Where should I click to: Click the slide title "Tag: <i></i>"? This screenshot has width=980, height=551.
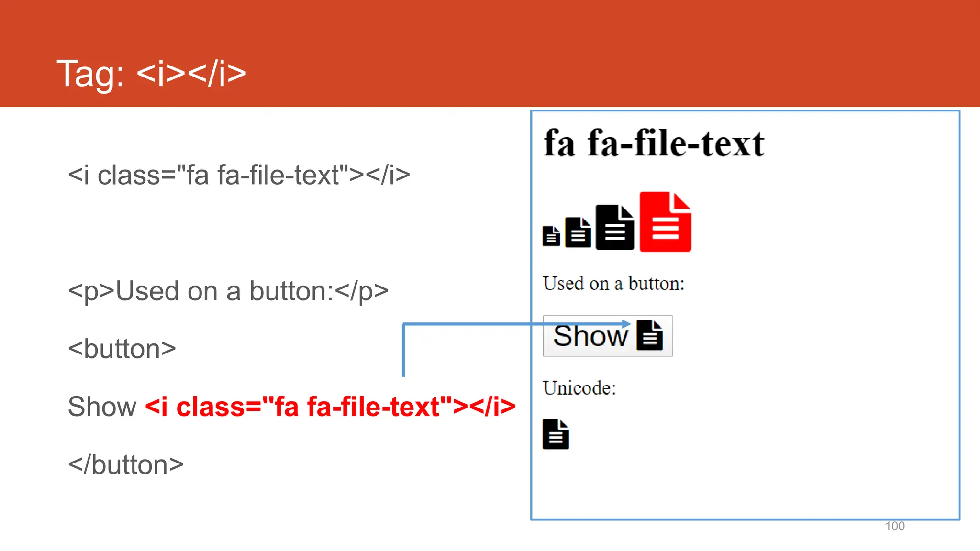pyautogui.click(x=151, y=74)
